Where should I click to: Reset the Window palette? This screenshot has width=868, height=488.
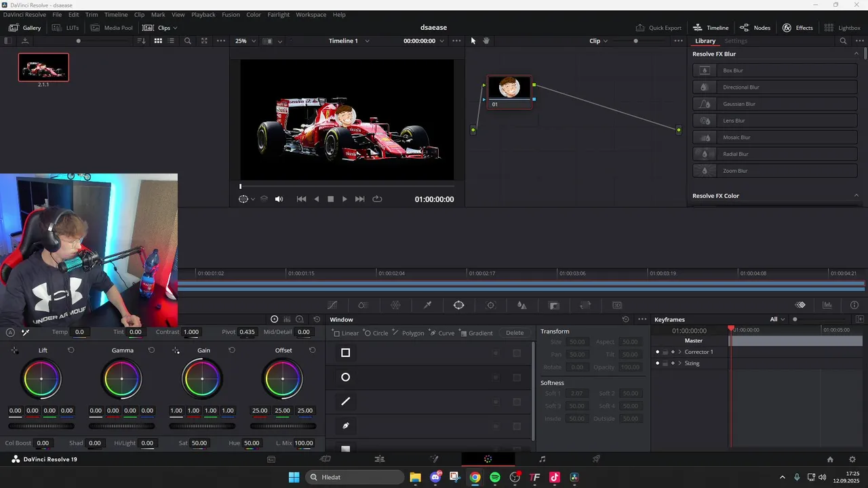(625, 319)
